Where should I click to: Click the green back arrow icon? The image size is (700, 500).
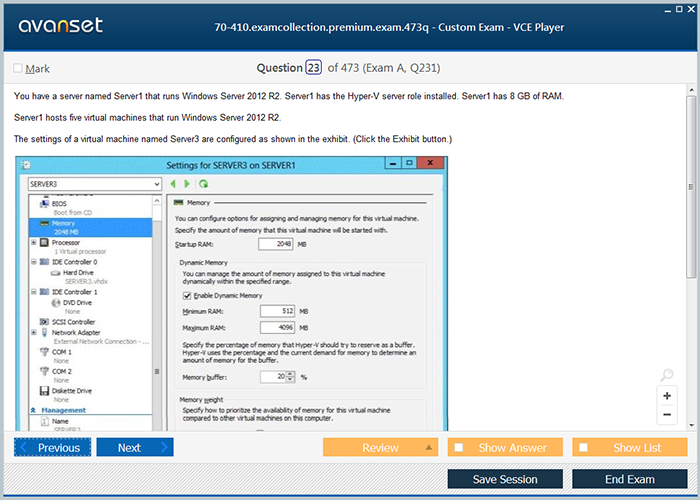pyautogui.click(x=173, y=184)
